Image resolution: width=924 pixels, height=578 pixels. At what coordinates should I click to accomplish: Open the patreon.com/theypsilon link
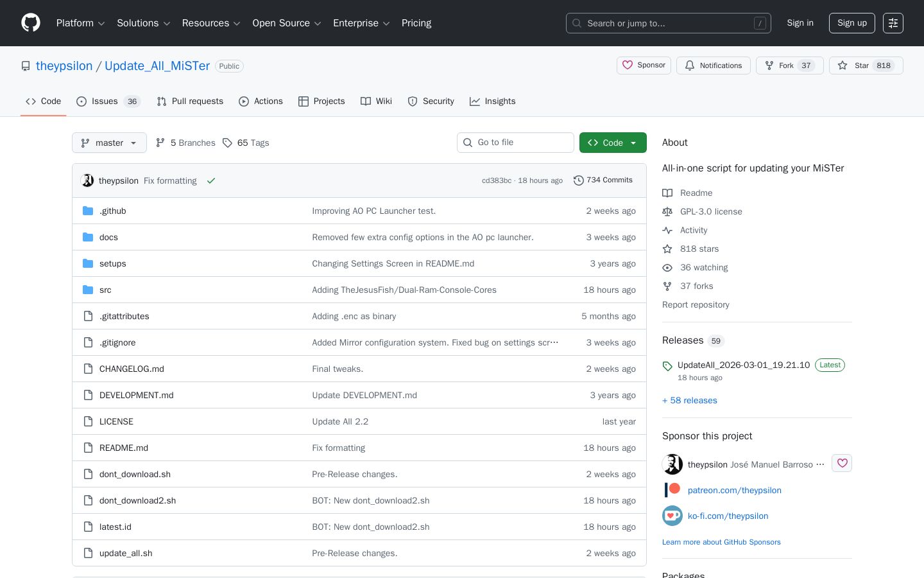pyautogui.click(x=735, y=490)
